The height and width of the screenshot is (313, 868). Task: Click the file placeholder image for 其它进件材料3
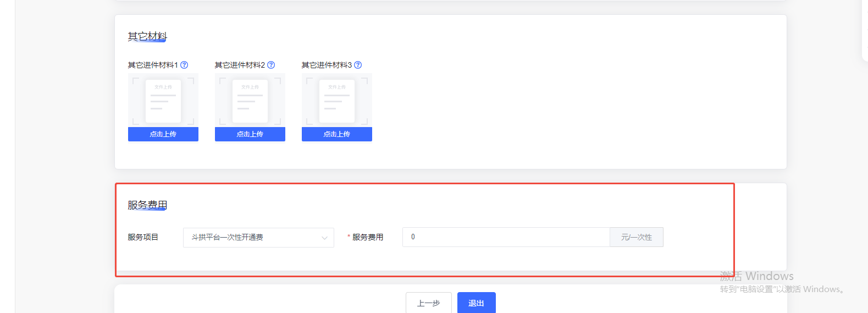(x=337, y=101)
